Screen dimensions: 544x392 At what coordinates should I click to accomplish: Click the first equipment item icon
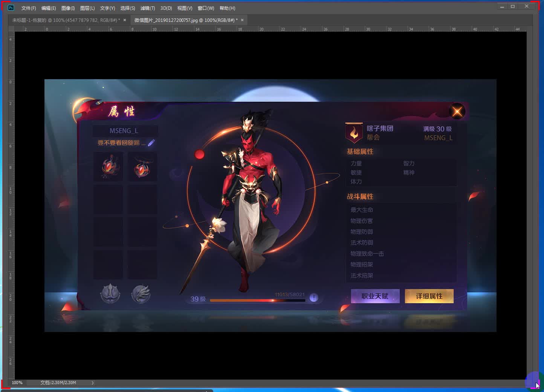109,166
